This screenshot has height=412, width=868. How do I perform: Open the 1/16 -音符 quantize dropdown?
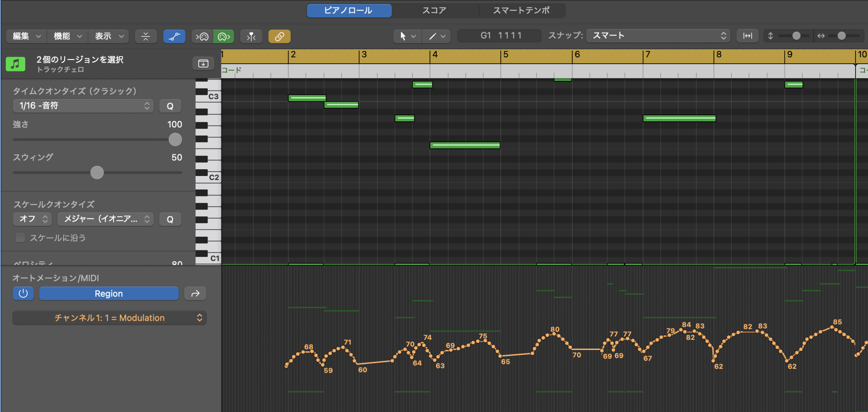[x=83, y=106]
